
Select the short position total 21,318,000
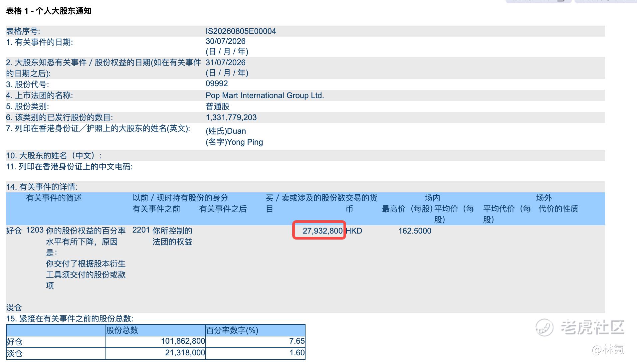click(185, 353)
